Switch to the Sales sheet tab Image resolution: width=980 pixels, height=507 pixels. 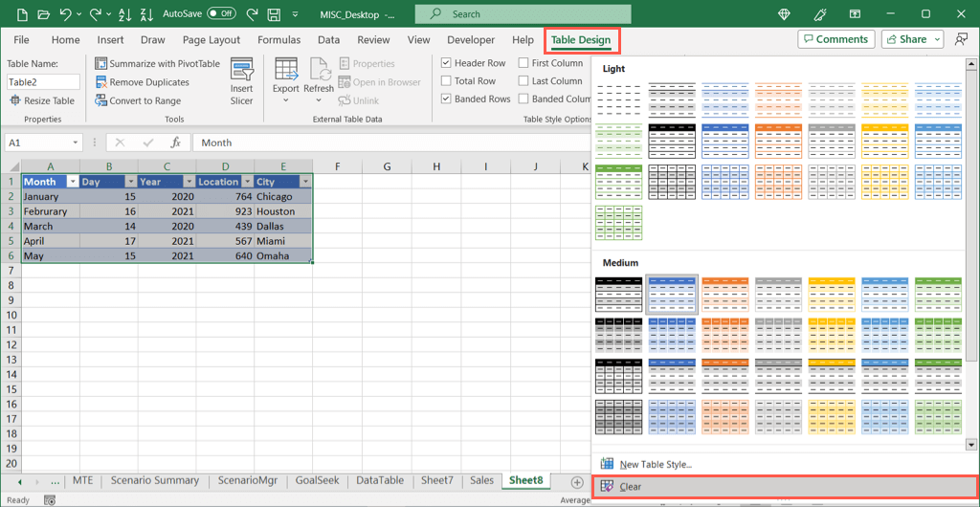(481, 480)
